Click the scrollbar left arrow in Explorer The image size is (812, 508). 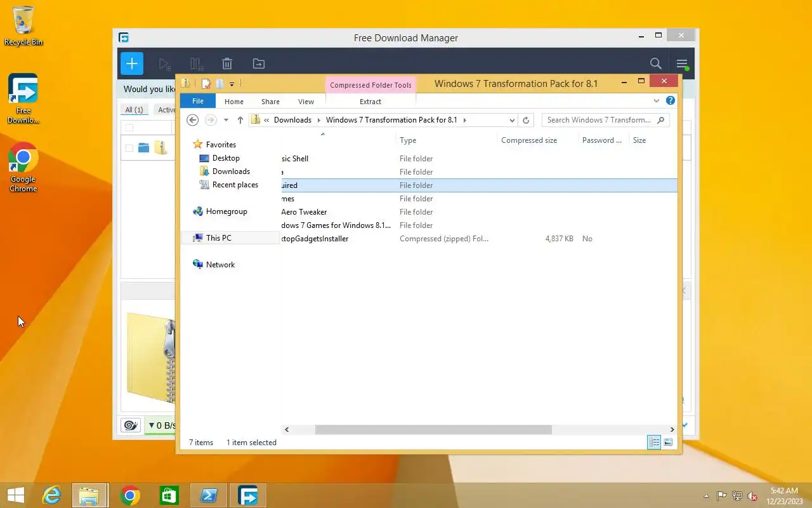[287, 430]
